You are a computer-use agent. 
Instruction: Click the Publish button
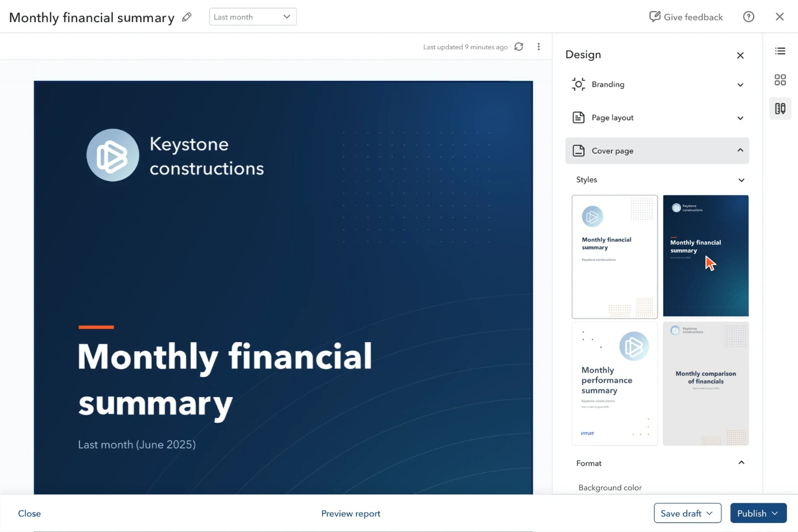[x=759, y=513]
